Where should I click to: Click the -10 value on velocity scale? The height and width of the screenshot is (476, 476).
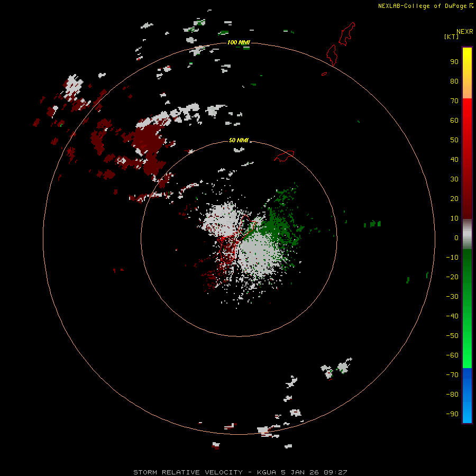(452, 258)
